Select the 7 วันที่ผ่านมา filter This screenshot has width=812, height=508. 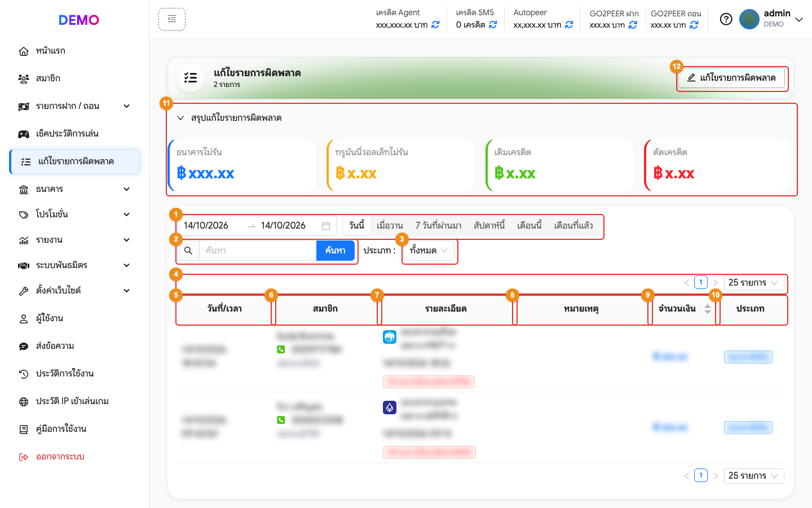438,226
